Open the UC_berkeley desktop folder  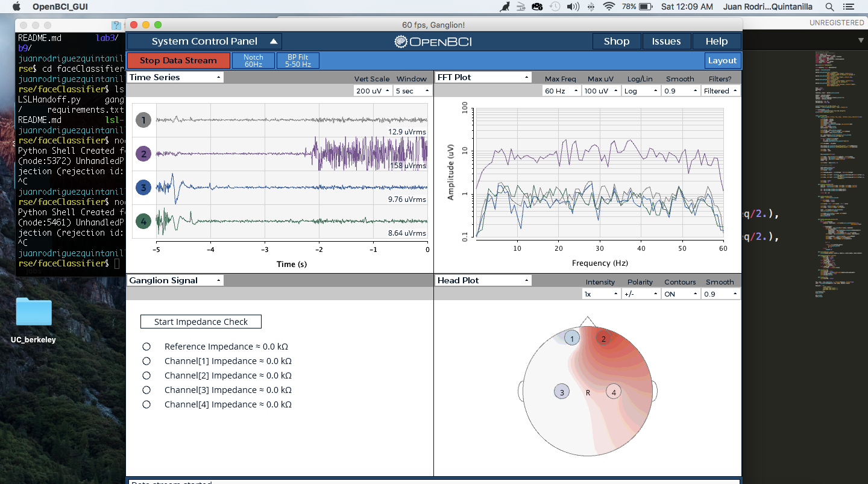tap(34, 312)
